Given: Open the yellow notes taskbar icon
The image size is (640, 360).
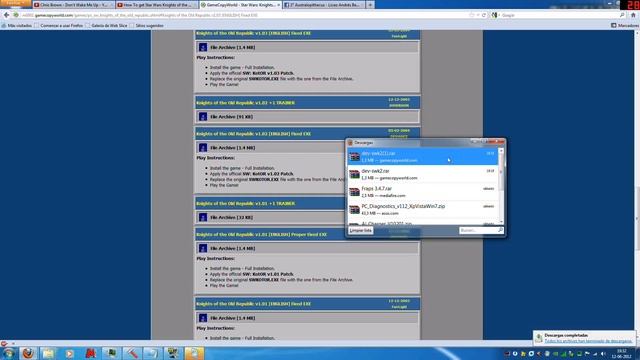Looking at the screenshot, I should point(194,353).
